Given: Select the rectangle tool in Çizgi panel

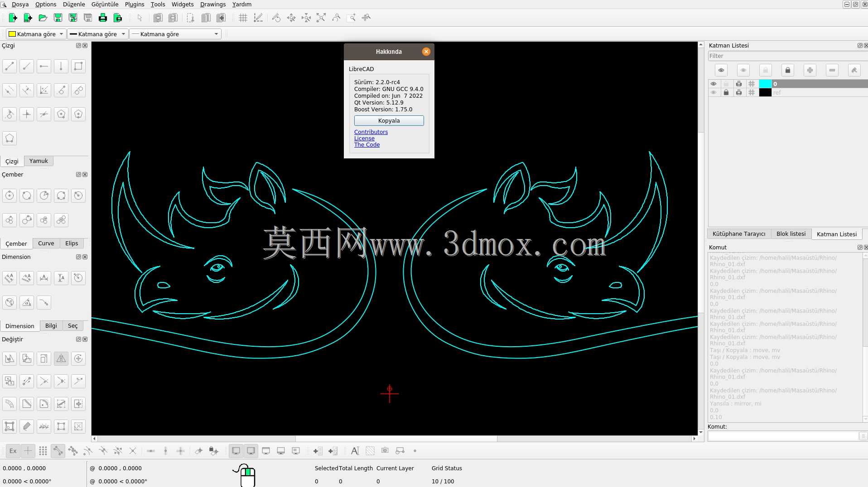Looking at the screenshot, I should pos(78,66).
